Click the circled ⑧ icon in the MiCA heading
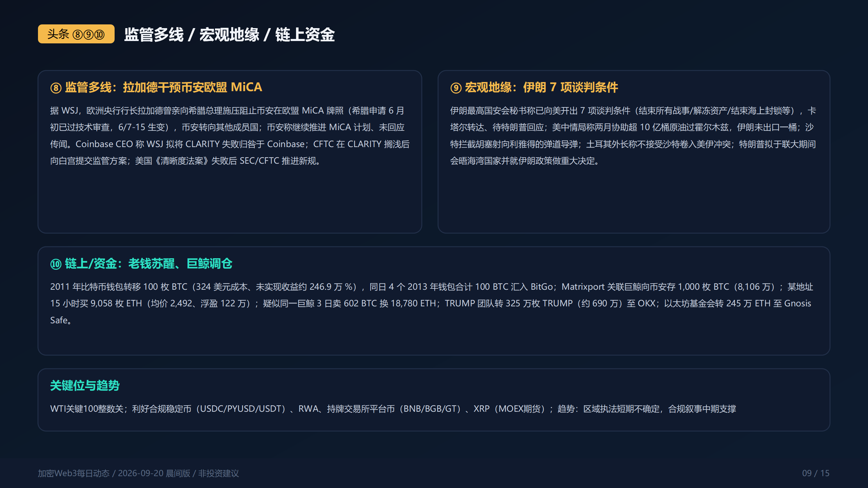 pos(56,88)
